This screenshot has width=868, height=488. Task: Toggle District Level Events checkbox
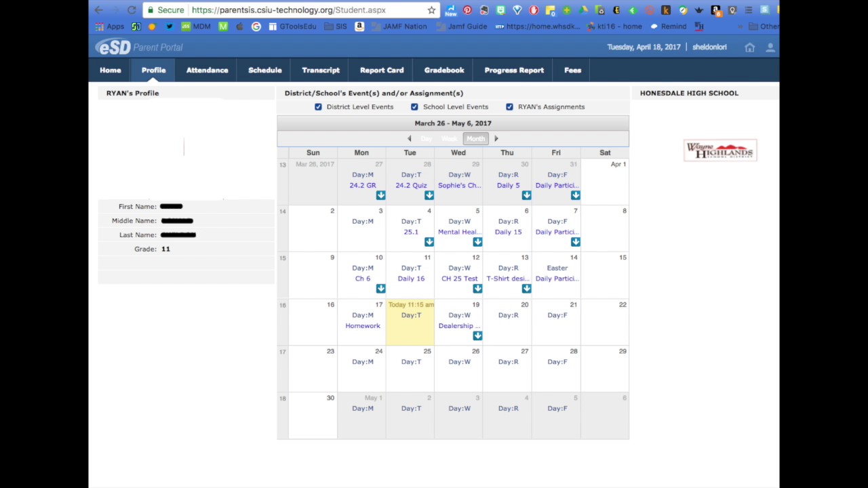tap(318, 107)
